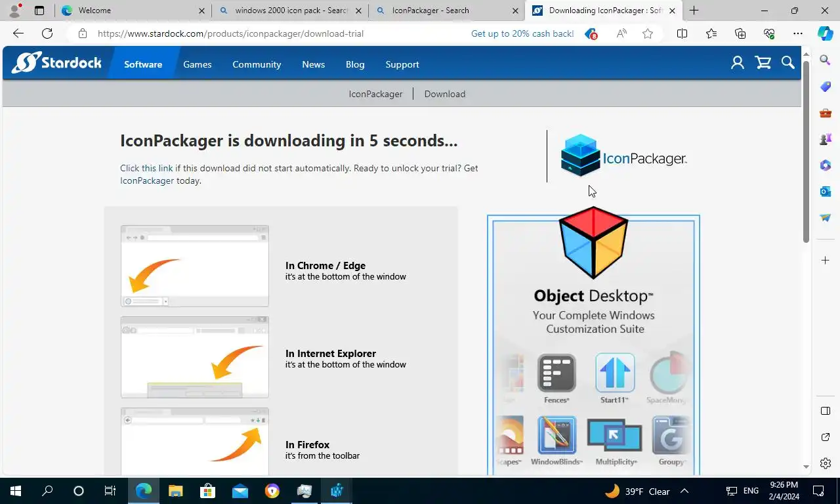The width and height of the screenshot is (840, 504).
Task: Open Edge Settings and more menu
Action: coord(797,33)
